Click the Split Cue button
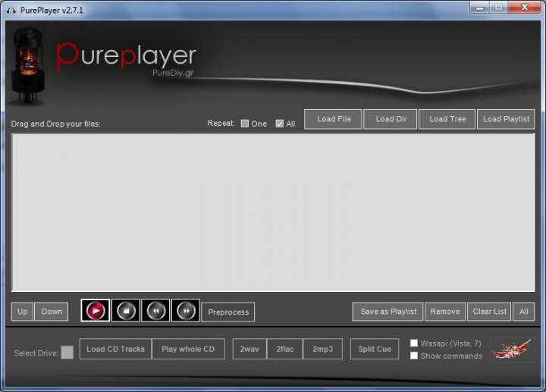546x392 pixels. 375,349
